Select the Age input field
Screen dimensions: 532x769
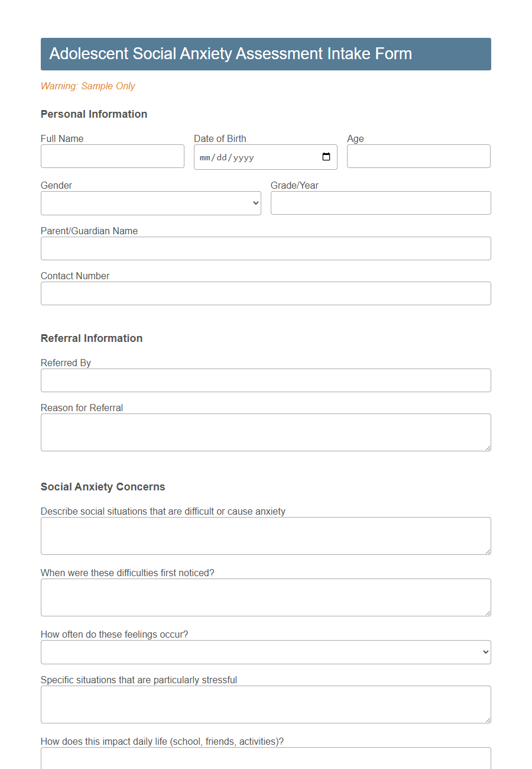(x=418, y=156)
